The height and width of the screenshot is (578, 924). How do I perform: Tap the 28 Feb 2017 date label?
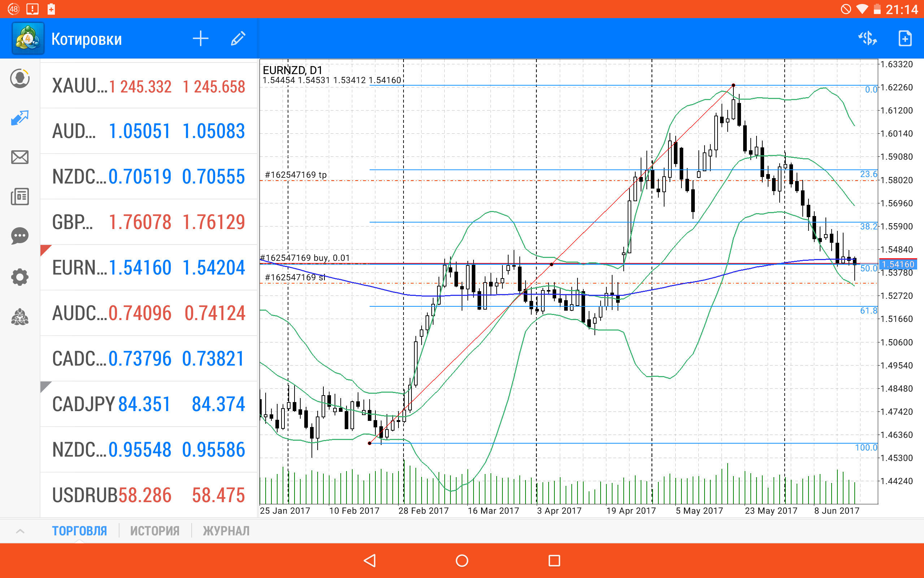(423, 511)
